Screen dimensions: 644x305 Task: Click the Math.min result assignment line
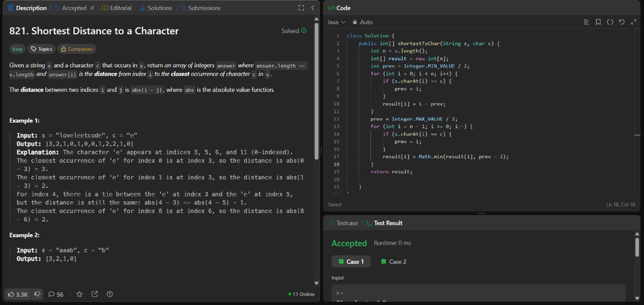pyautogui.click(x=445, y=157)
